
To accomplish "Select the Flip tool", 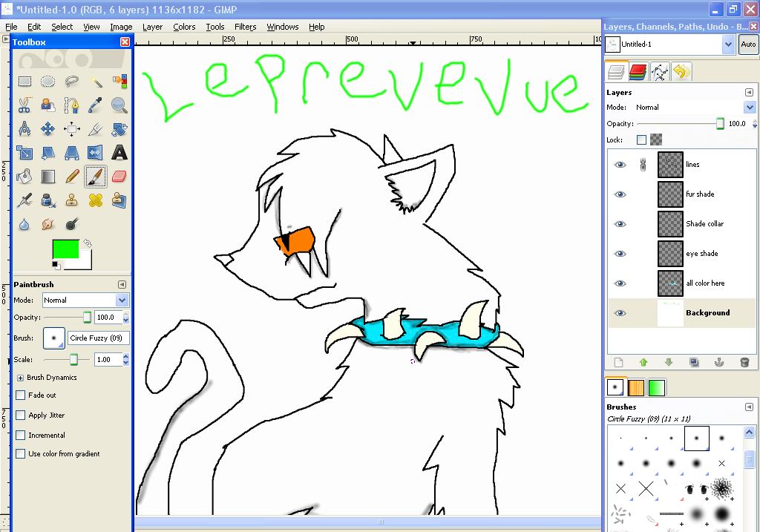I will coord(96,153).
